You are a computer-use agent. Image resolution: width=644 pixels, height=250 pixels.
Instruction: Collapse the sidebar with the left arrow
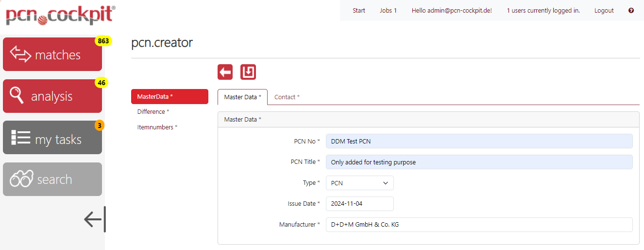pyautogui.click(x=94, y=219)
